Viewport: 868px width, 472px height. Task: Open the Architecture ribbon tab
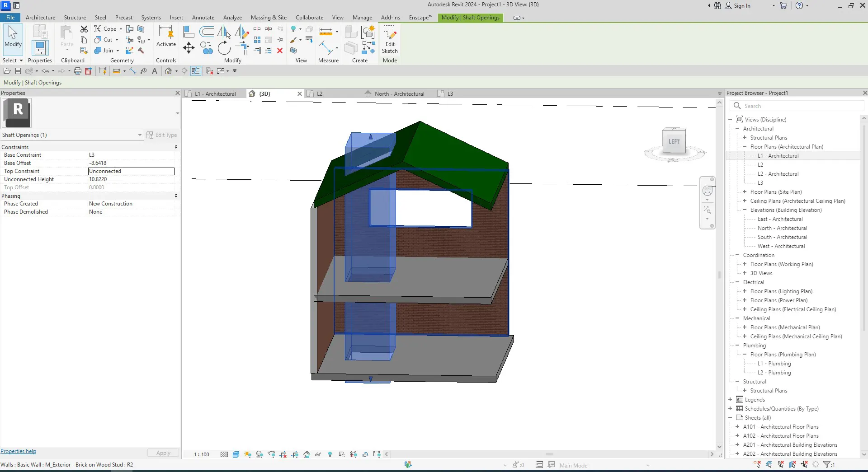coord(40,18)
